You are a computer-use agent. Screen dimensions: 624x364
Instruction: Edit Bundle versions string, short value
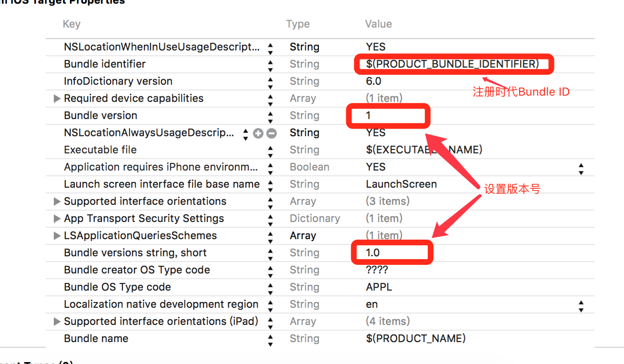(x=392, y=253)
